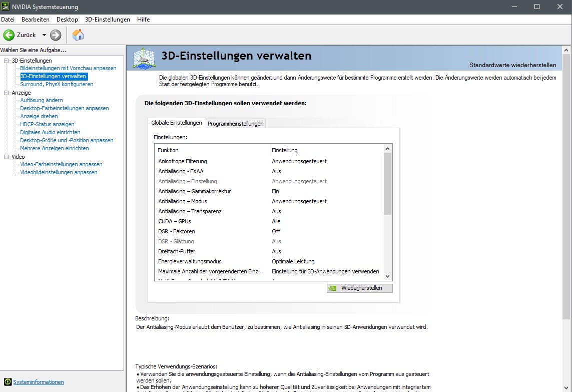The width and height of the screenshot is (572, 392).
Task: Select the Antialiasing – Modus row
Action: pos(269,201)
